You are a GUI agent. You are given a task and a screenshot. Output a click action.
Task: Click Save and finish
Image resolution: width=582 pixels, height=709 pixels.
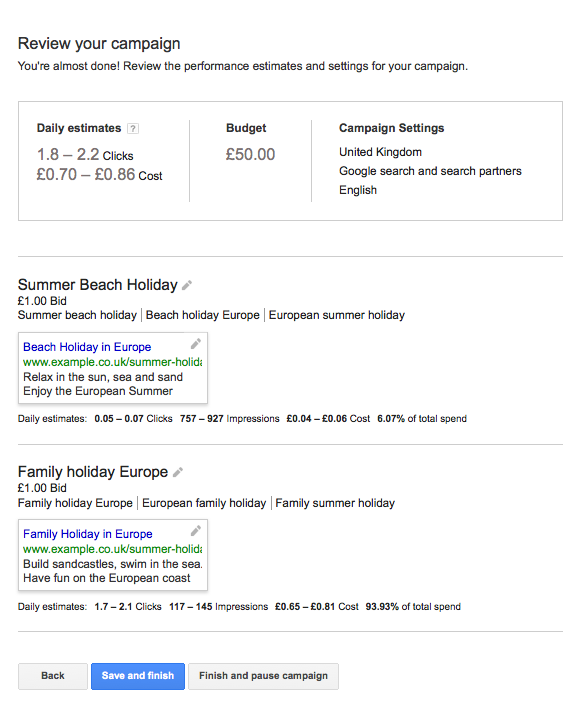pyautogui.click(x=138, y=676)
